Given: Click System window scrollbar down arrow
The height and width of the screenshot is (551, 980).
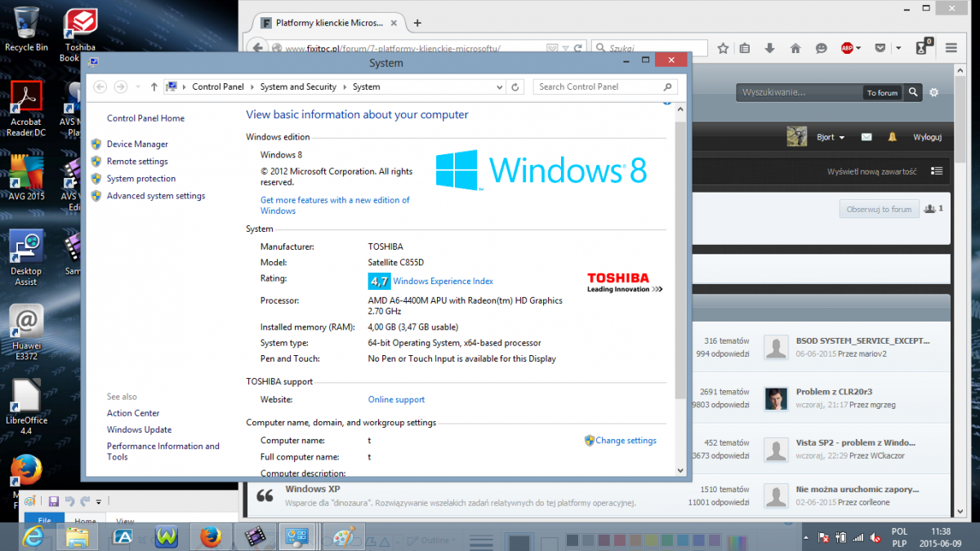Looking at the screenshot, I should [x=680, y=469].
